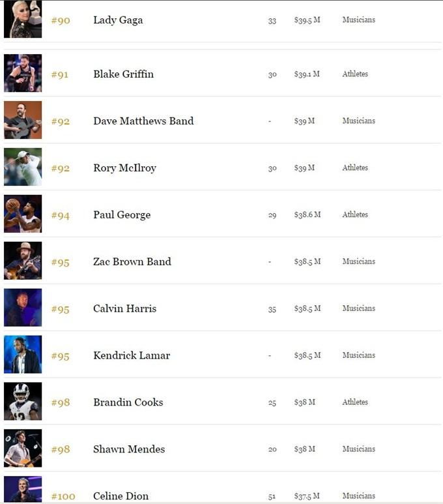Image resolution: width=443 pixels, height=504 pixels.
Task: Open the thumbnail beside Kendrick Lamar
Action: point(23,355)
